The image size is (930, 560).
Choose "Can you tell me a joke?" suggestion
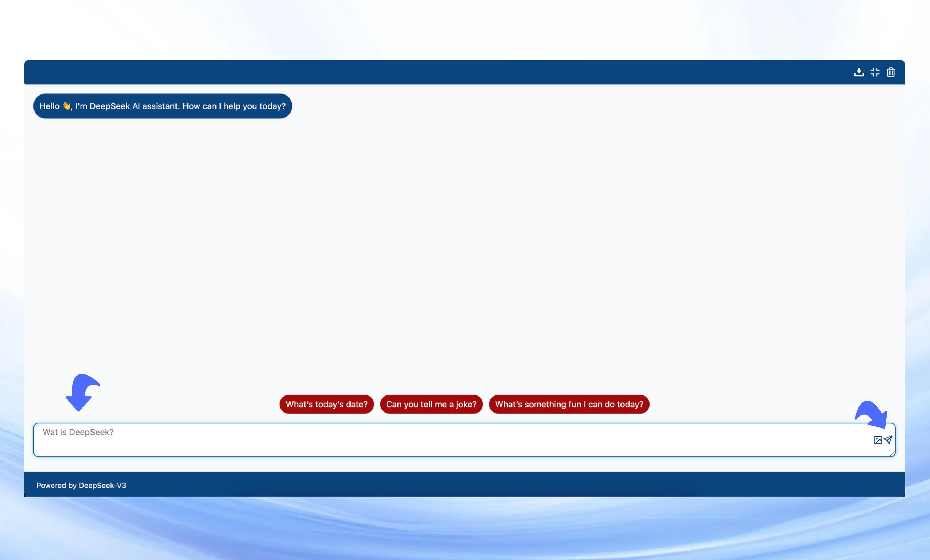pos(431,404)
